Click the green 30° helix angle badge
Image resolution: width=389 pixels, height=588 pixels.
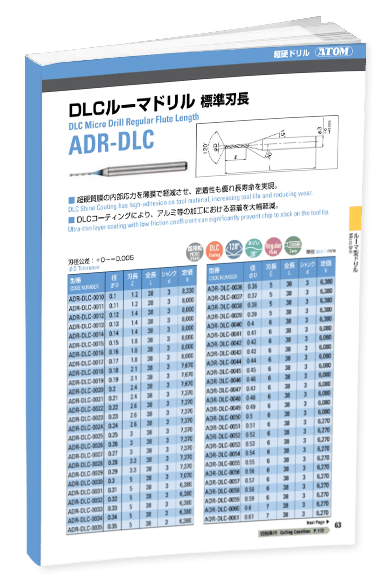(x=254, y=248)
